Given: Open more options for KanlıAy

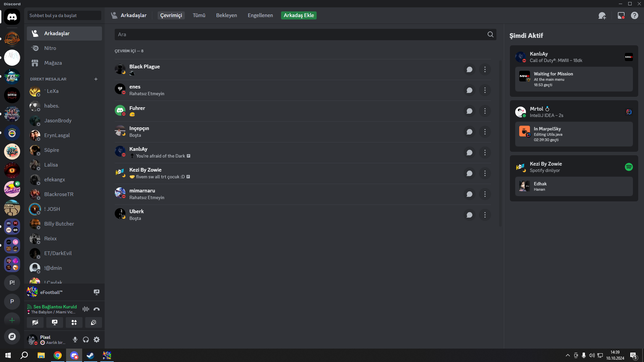Looking at the screenshot, I should point(485,153).
